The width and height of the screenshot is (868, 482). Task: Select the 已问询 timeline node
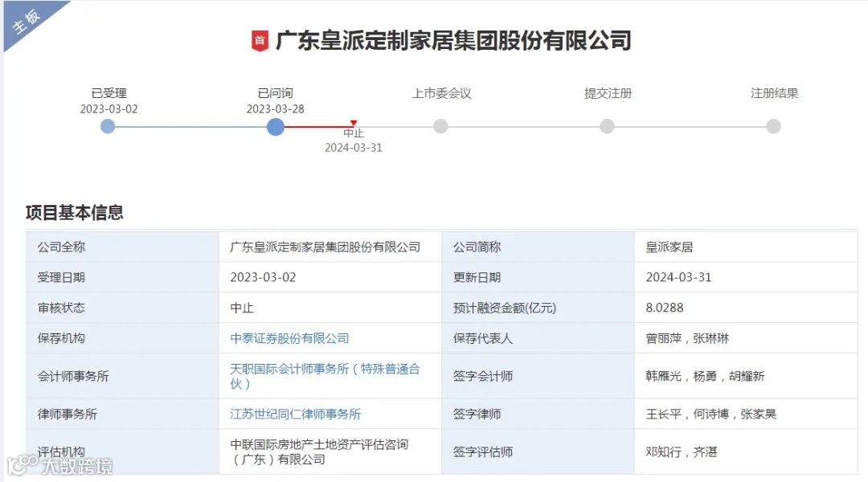point(275,127)
